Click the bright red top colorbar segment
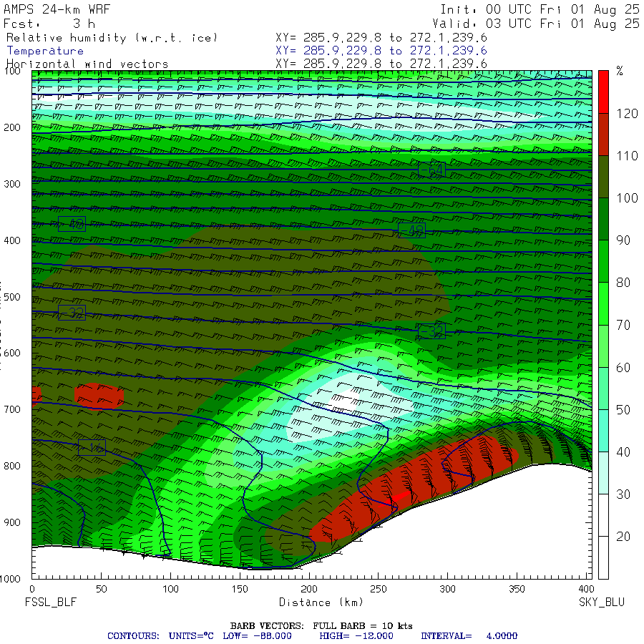 pos(603,92)
